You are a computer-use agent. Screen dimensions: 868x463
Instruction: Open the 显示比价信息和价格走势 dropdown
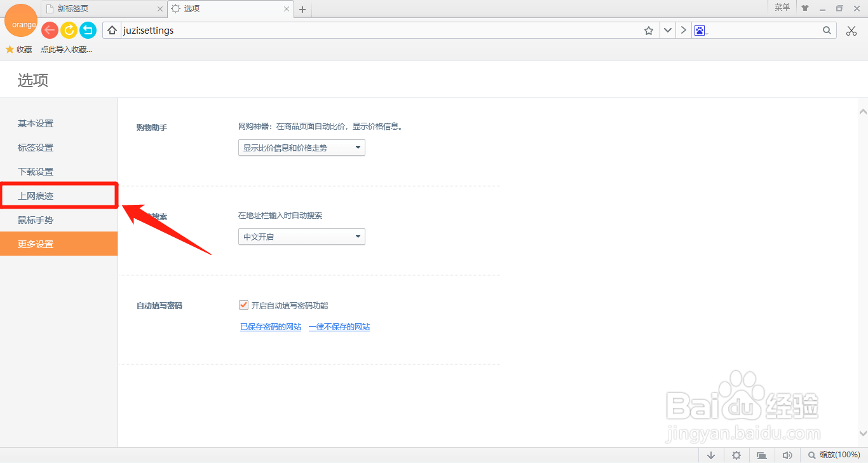pos(301,147)
